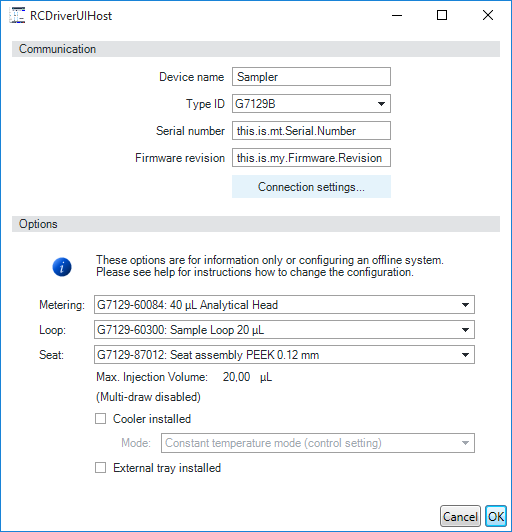The height and width of the screenshot is (532, 512).
Task: Click the Device name label
Action: coord(192,77)
